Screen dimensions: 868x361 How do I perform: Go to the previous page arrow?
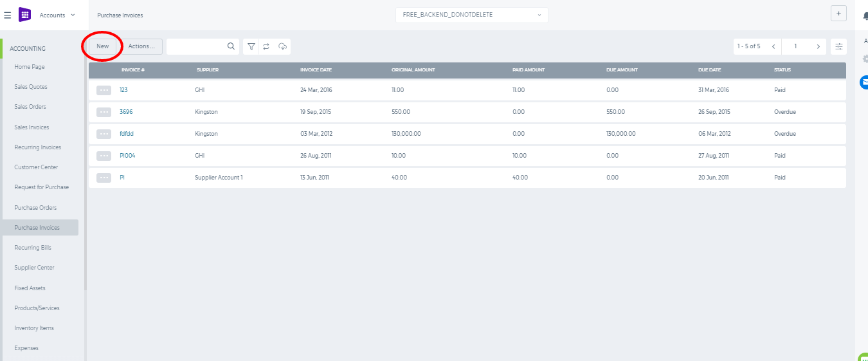pyautogui.click(x=773, y=46)
